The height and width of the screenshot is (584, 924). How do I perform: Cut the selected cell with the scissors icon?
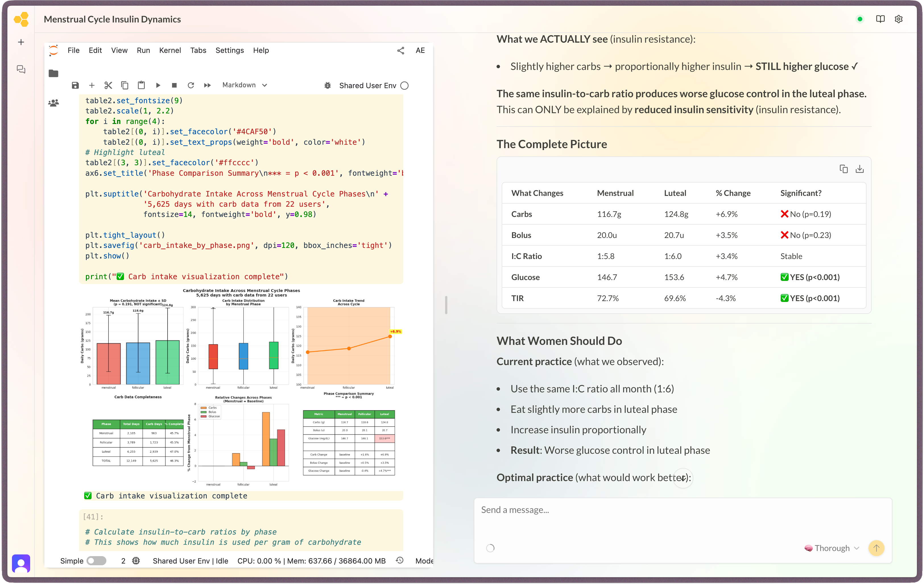tap(108, 85)
